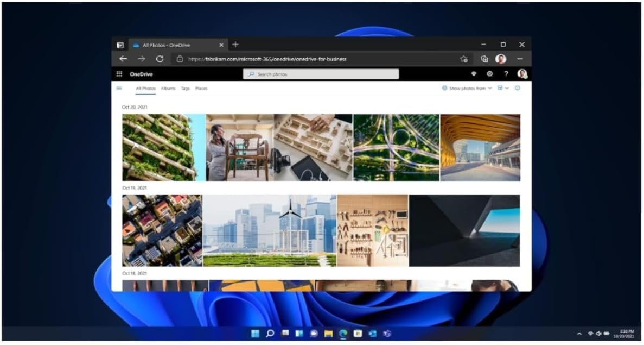Click the Search photos field
Screen dimensions: 644x345
(x=321, y=74)
